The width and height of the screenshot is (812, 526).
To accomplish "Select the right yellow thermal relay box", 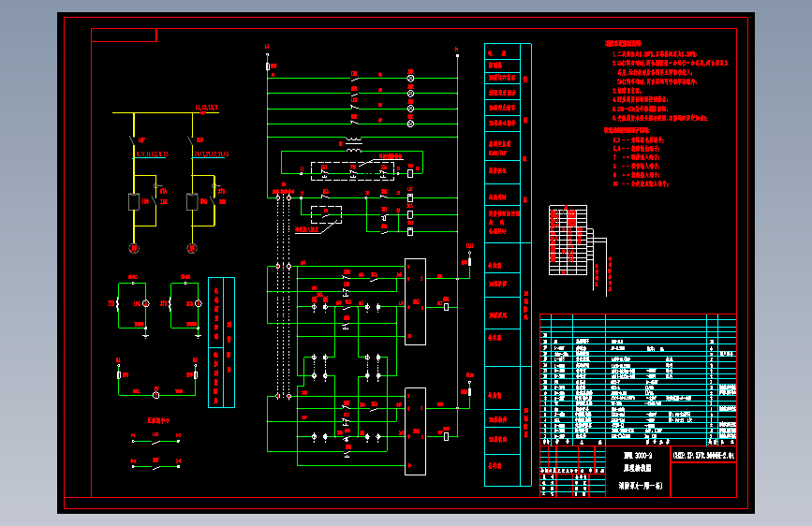I will point(192,202).
